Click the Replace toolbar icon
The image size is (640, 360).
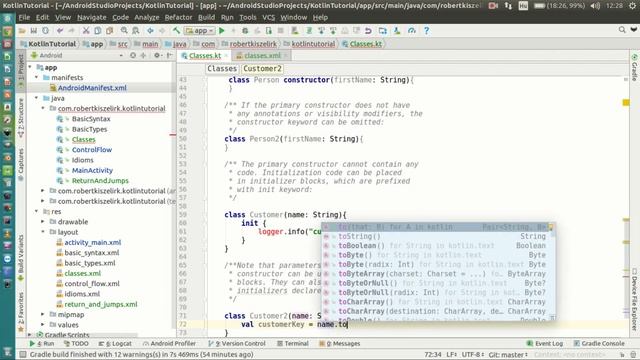(x=136, y=31)
